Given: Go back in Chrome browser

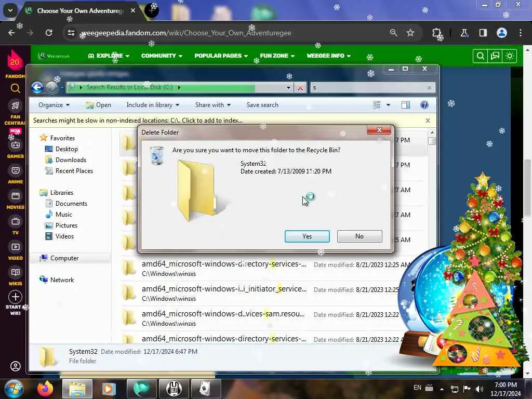Looking at the screenshot, I should (x=11, y=33).
